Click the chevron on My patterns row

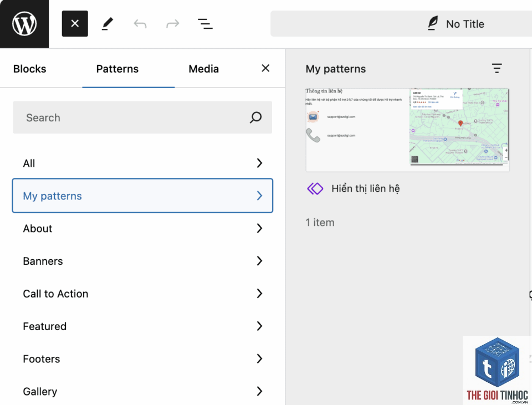[x=259, y=196]
